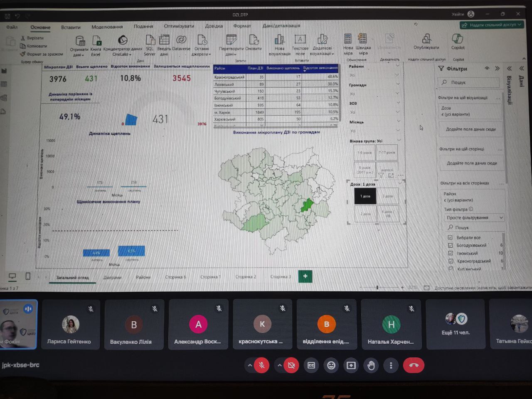Select the 1 доза slicer button
Viewport: 532px width, 399px height.
click(365, 196)
